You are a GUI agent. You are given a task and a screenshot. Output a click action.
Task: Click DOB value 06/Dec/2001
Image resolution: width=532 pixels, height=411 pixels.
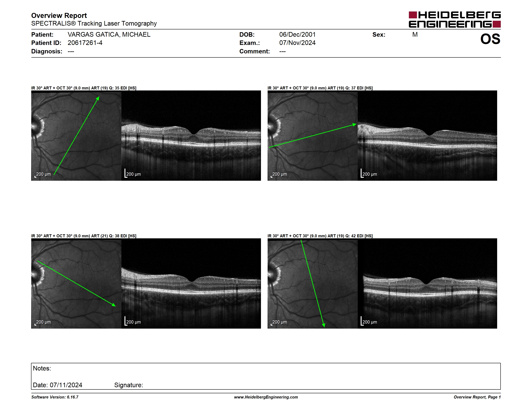click(x=297, y=35)
